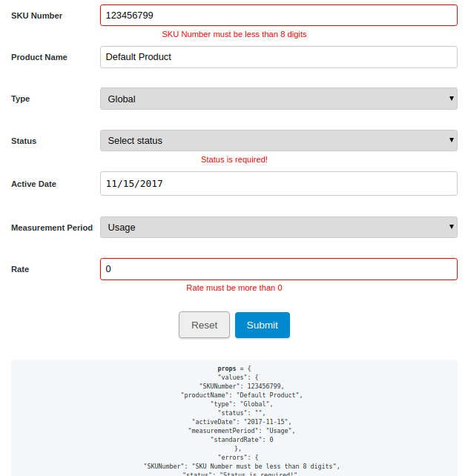
Task: Click the Rate input field
Action: click(278, 269)
